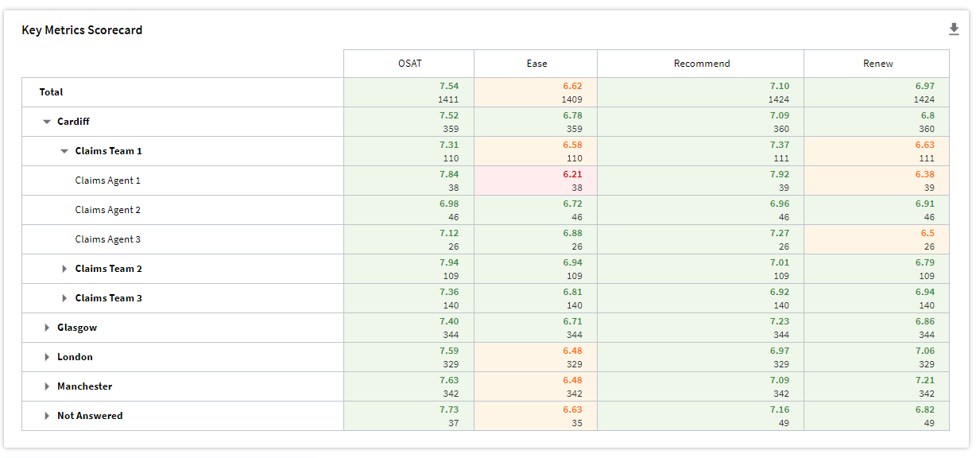
Task: Click the London label
Action: point(75,357)
